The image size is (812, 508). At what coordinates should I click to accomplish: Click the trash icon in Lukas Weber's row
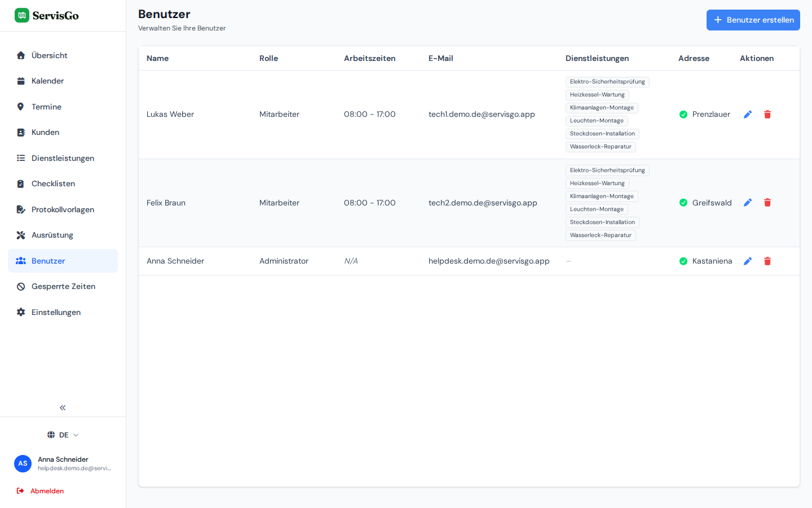(767, 115)
